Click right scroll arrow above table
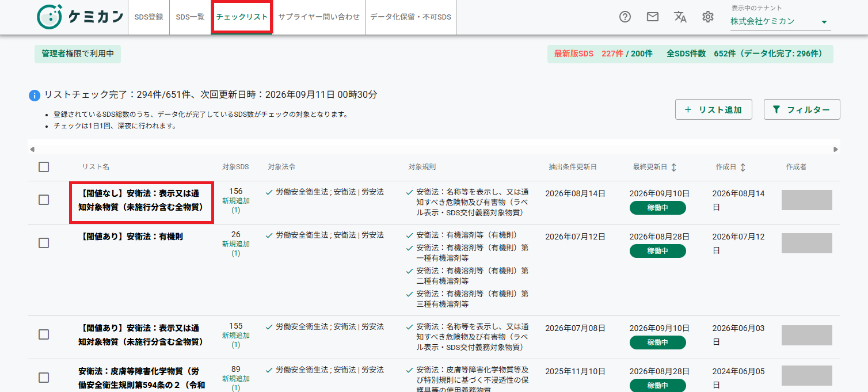 (836, 149)
